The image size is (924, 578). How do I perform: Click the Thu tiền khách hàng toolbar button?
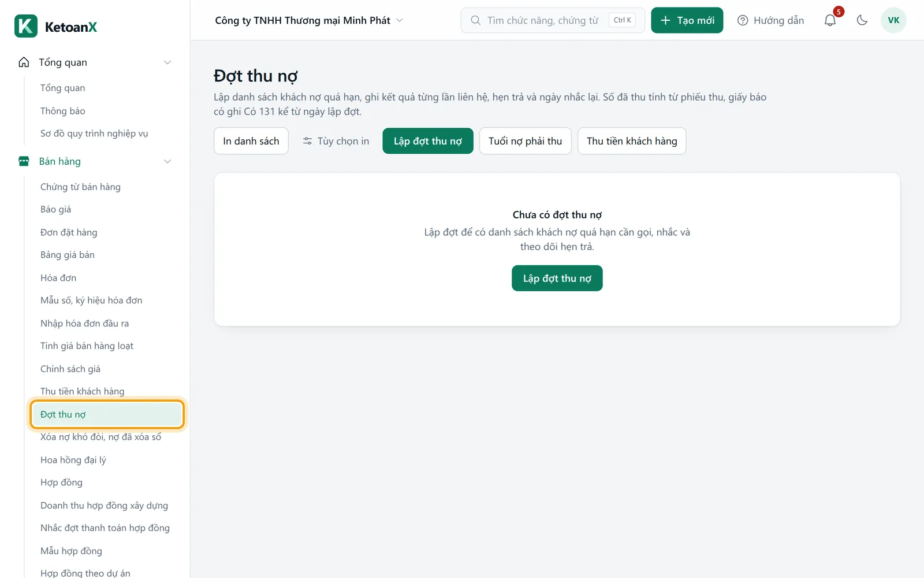click(x=632, y=141)
